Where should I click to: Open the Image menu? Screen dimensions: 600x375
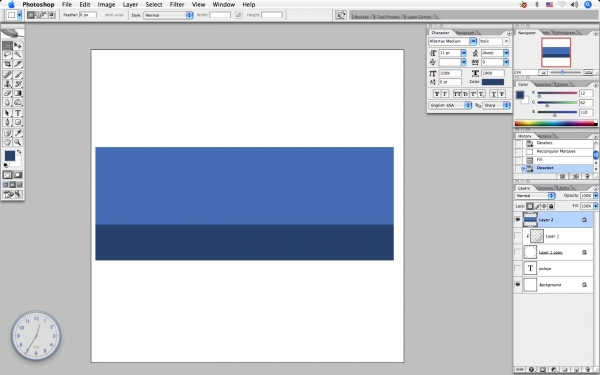[106, 5]
